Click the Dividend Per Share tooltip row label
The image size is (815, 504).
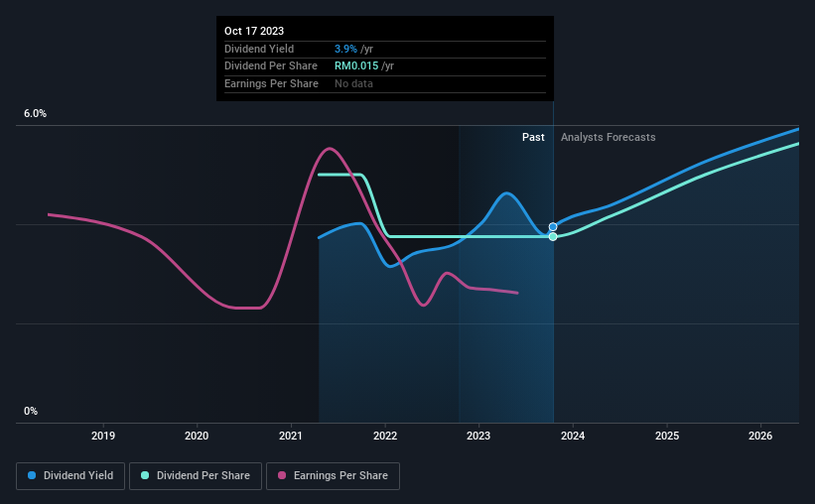coord(271,66)
